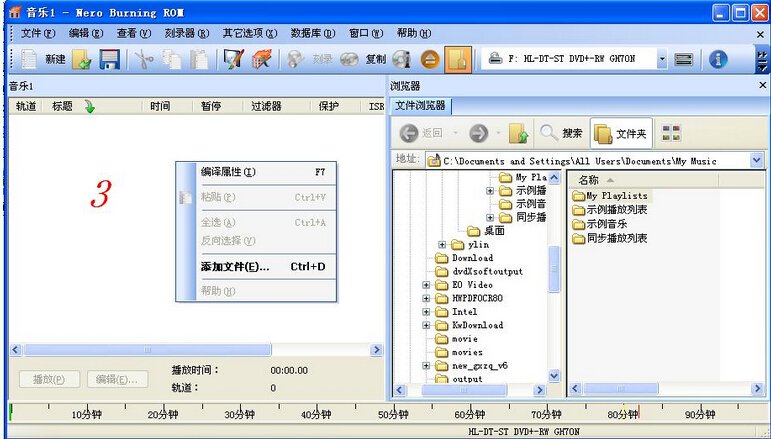Image resolution: width=771 pixels, height=439 pixels.
Task: Select 示例音乐 folder in file list
Action: pyautogui.click(x=600, y=224)
